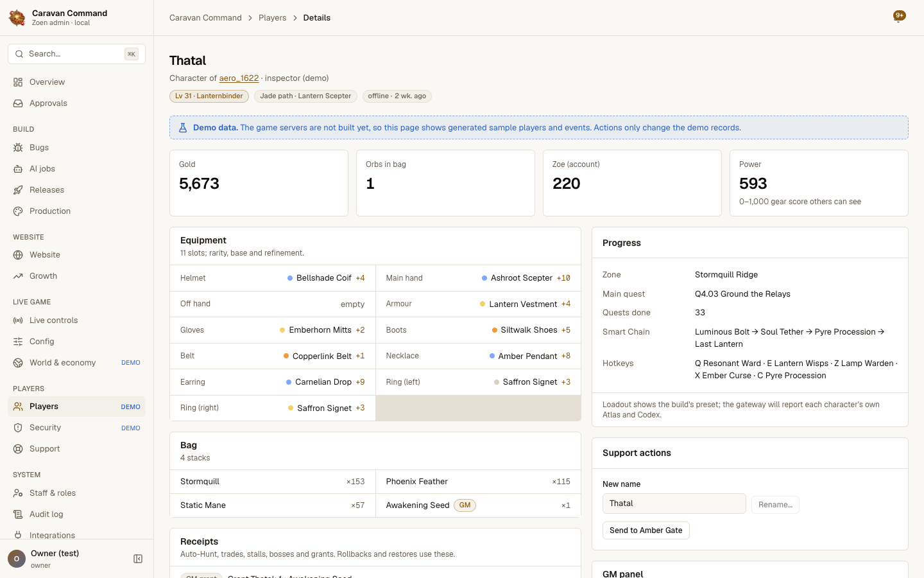Click the Siltwalk Shoes boots item
The image size is (924, 578).
[529, 330]
